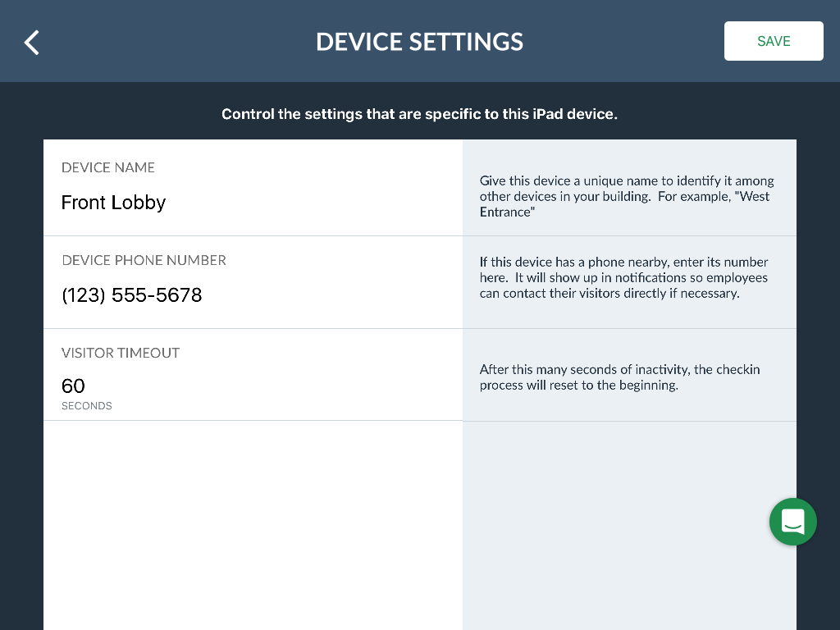Select the 'If this device has a phone nearby' help text

[623, 277]
